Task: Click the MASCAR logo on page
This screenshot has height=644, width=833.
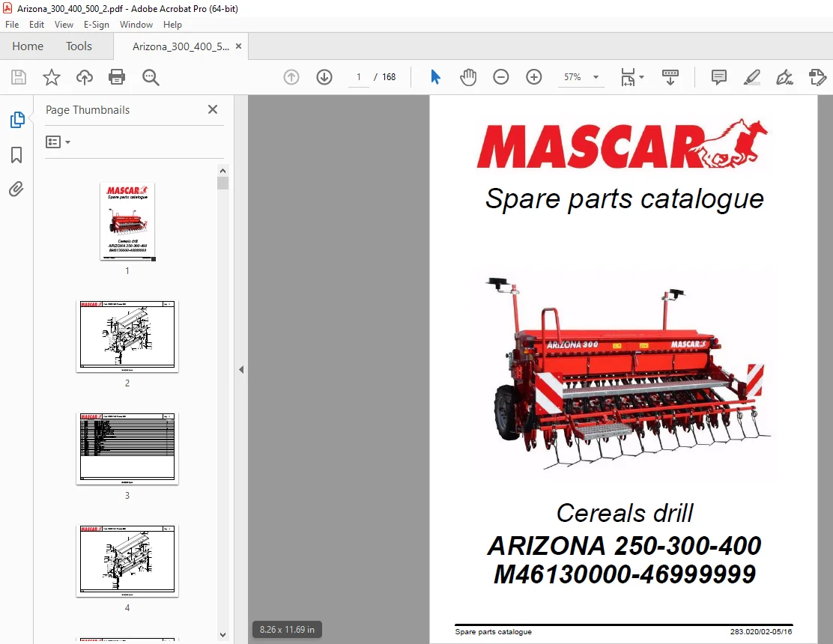Action: (622, 143)
